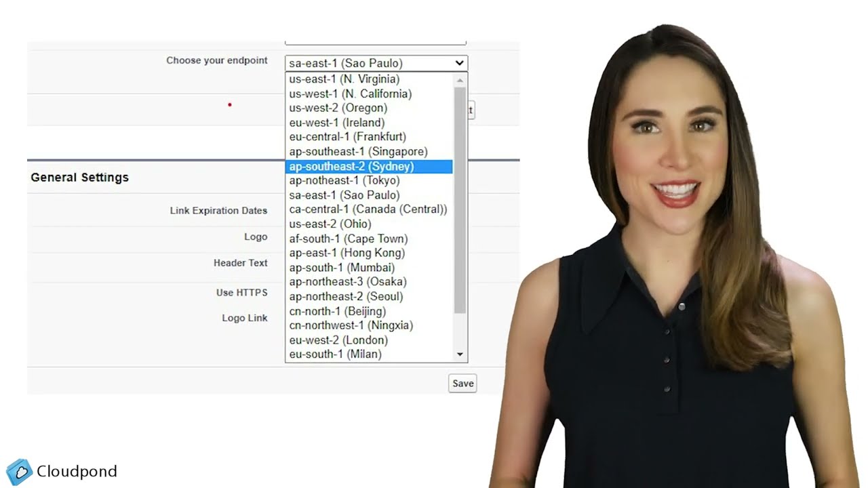Pick eu-south-1 (Milan) endpoint
The image size is (868, 488).
369,354
